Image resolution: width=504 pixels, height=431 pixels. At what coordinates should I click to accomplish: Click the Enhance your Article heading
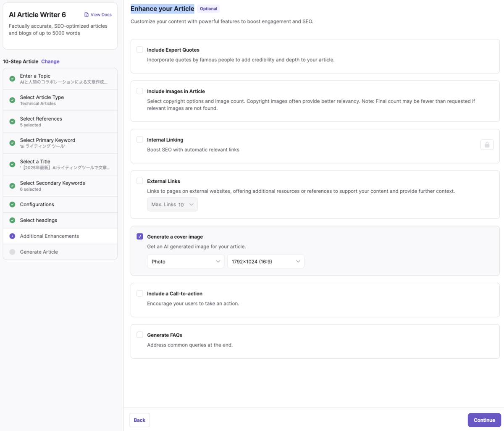163,8
